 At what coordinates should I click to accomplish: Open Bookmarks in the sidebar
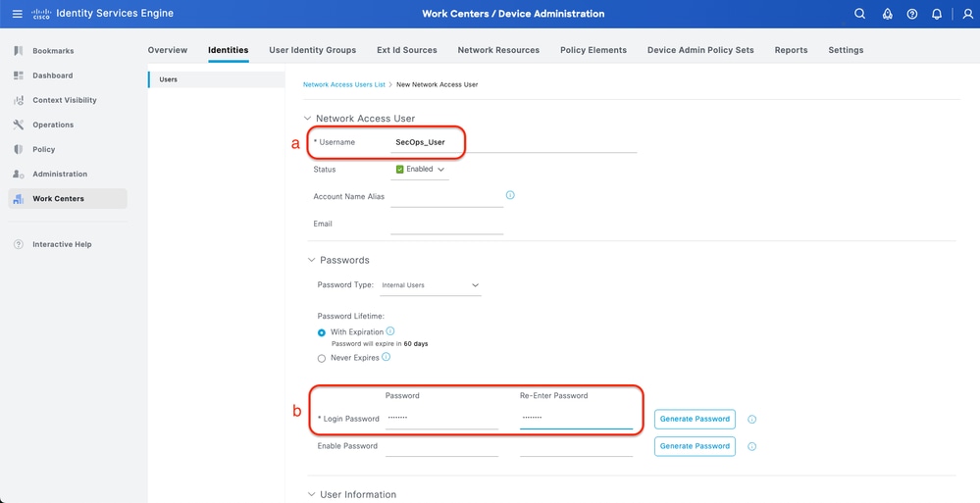[53, 51]
